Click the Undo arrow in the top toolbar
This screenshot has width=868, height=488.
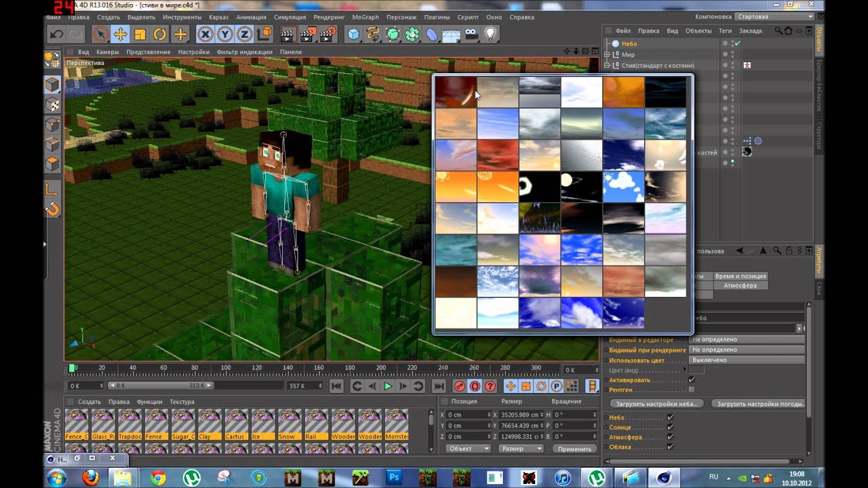tap(56, 34)
